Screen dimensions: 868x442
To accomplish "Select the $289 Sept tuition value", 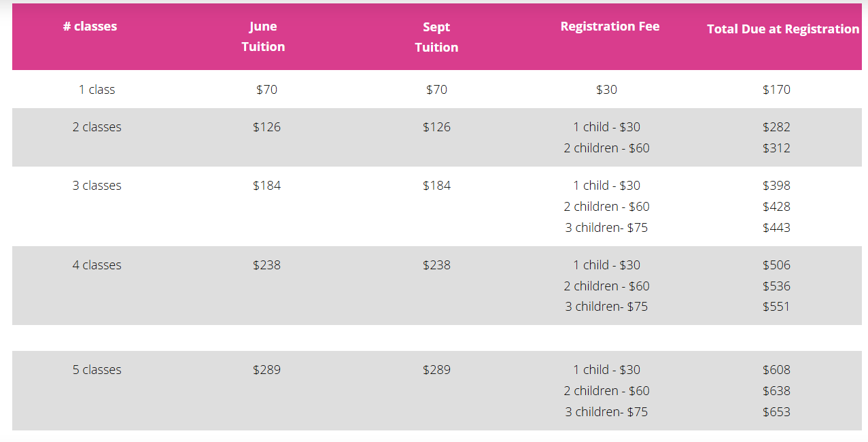I will (x=436, y=370).
